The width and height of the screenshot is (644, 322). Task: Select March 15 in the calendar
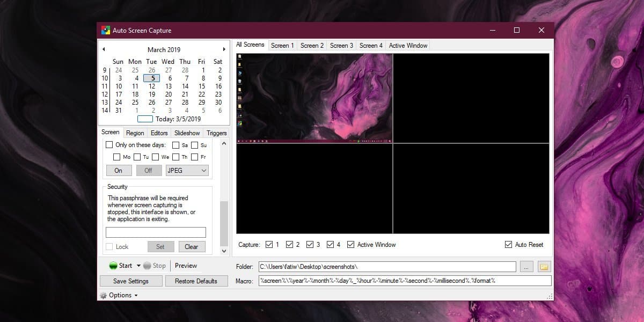[202, 86]
